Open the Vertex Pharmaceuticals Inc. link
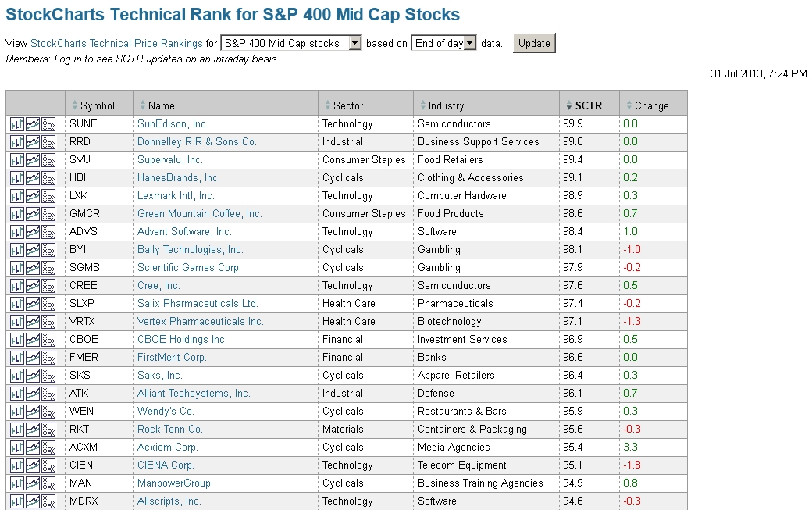The height and width of the screenshot is (510, 812). 201,322
